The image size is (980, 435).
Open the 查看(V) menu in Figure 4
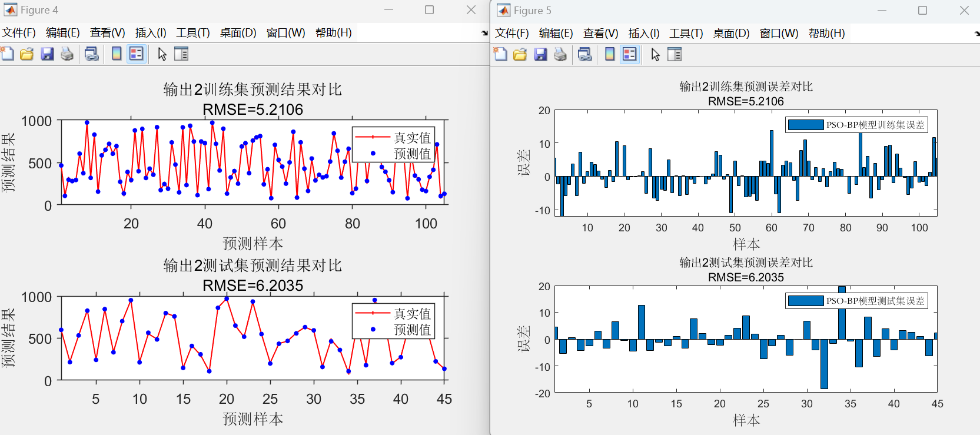click(x=108, y=33)
